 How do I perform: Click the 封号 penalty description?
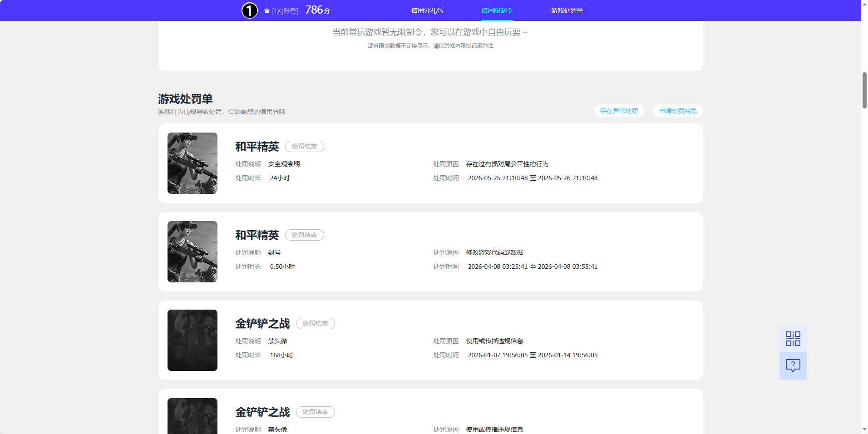coord(274,252)
